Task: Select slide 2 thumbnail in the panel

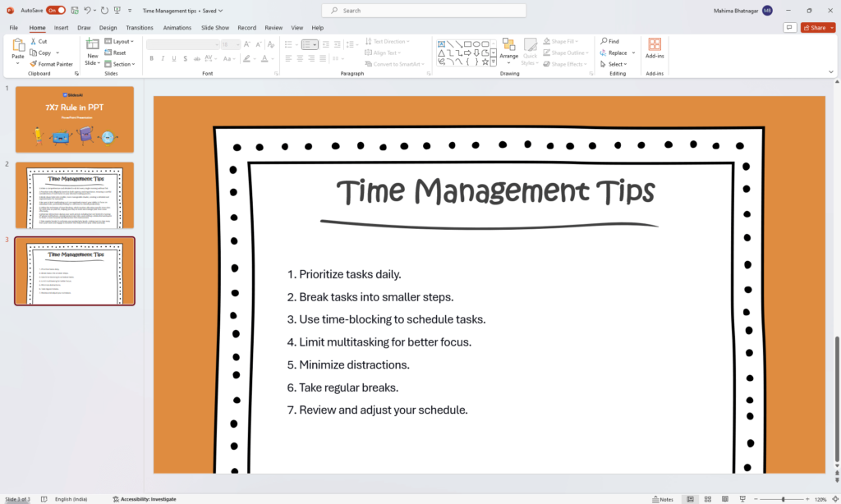Action: click(x=75, y=195)
